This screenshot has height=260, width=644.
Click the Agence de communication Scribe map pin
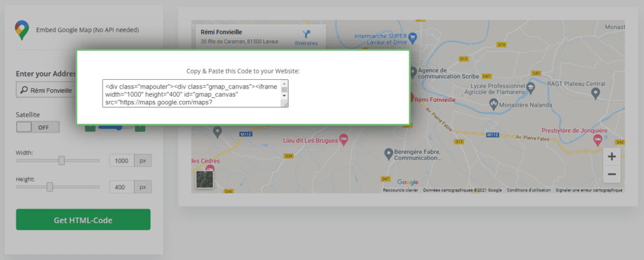coord(414,72)
